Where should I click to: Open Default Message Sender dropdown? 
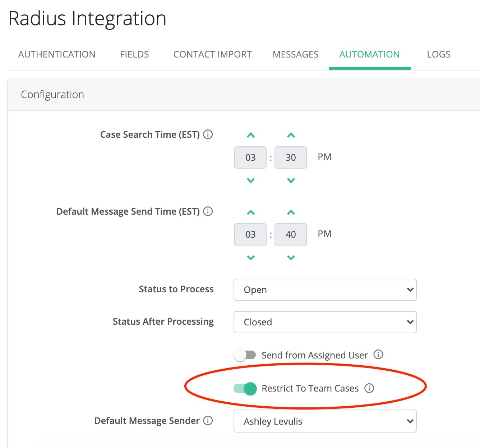(325, 421)
